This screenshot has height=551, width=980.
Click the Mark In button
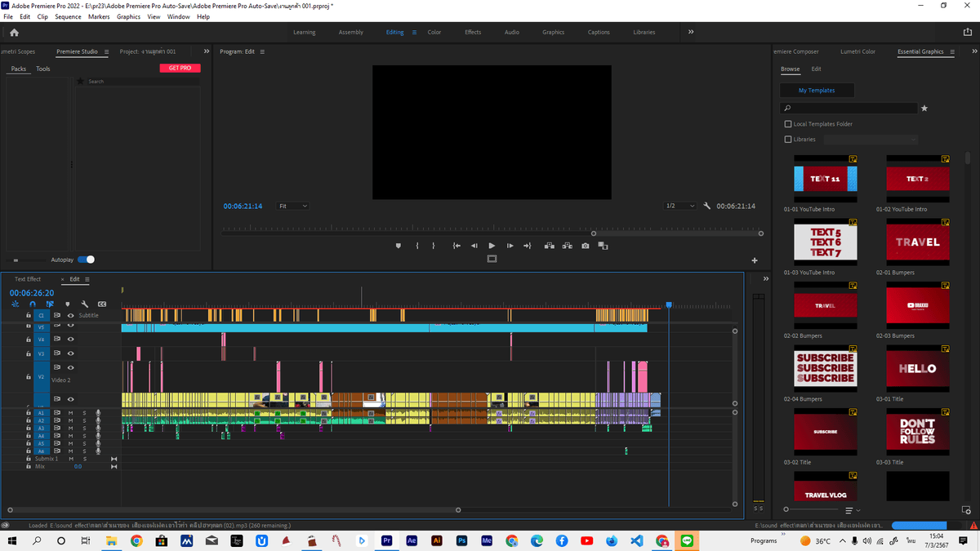(416, 246)
